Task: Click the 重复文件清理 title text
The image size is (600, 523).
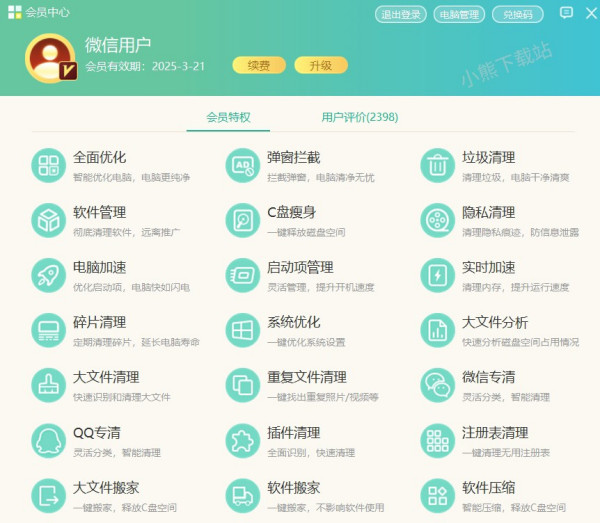Action: point(307,377)
